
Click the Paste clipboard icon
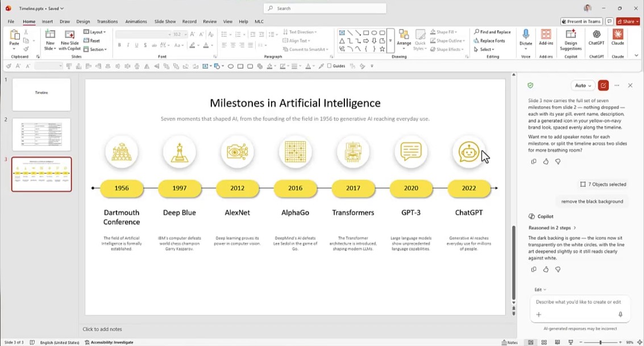click(x=14, y=35)
